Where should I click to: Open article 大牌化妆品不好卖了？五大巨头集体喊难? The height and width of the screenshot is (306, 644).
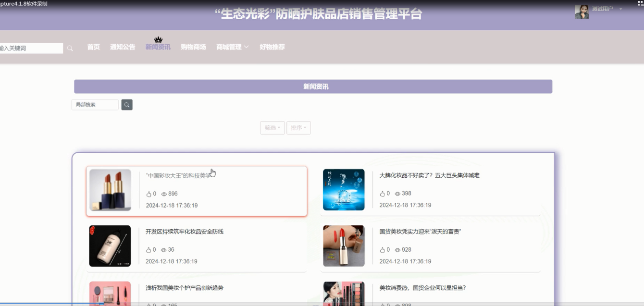429,175
